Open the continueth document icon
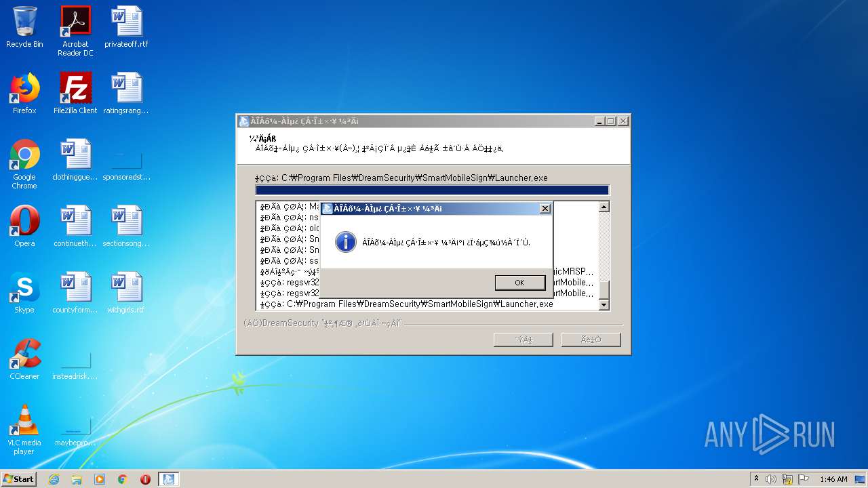The image size is (868, 488). [75, 226]
